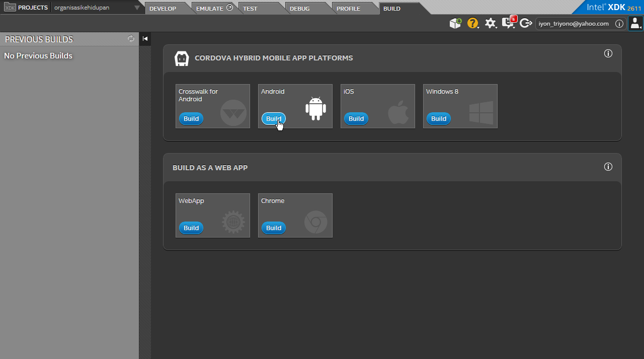This screenshot has height=359, width=644.
Task: Open the project selector dropdown arrow
Action: tap(137, 8)
